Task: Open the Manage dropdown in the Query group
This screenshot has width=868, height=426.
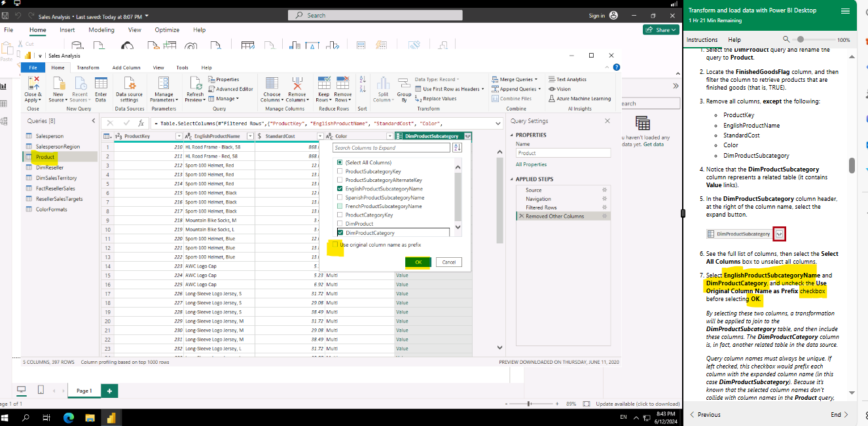Action: [224, 99]
